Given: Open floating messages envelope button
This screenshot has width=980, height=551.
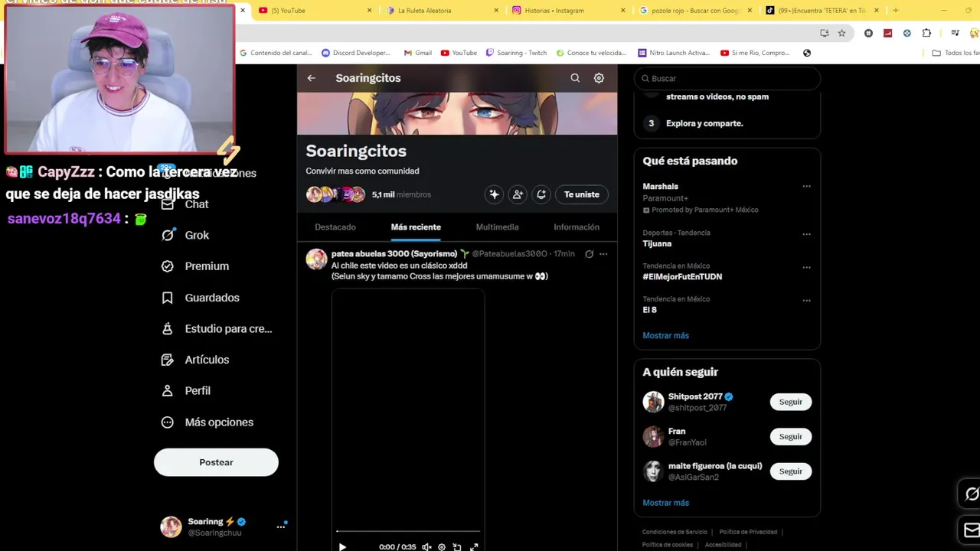Looking at the screenshot, I should coord(971,530).
